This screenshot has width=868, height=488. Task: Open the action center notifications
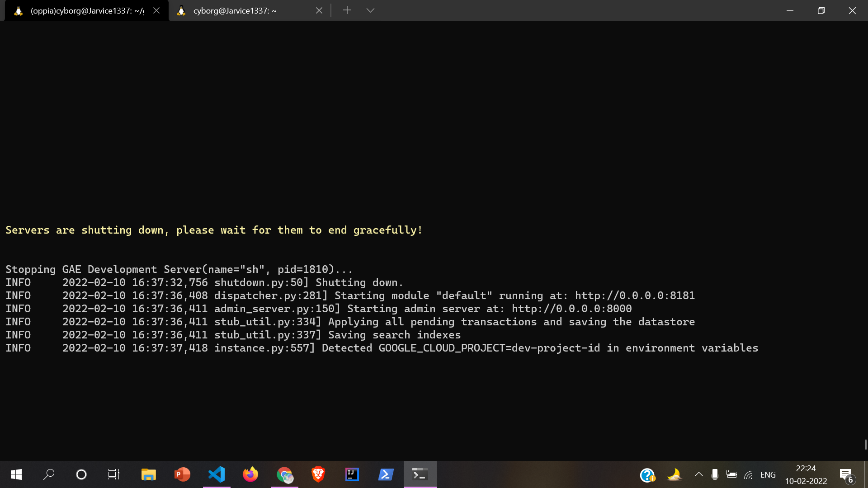pyautogui.click(x=846, y=474)
